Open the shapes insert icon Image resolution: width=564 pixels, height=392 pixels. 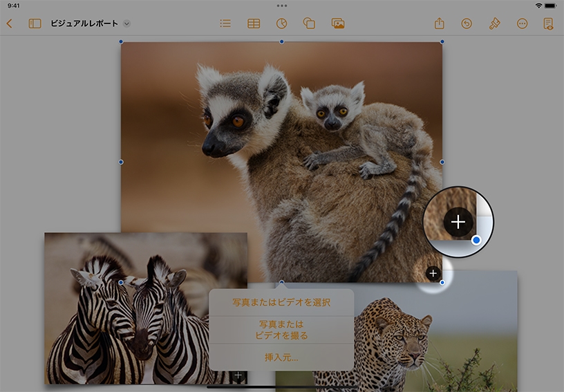coord(309,24)
